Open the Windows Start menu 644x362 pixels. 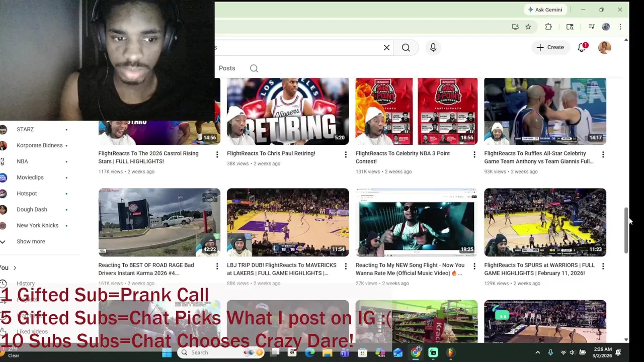click(167, 352)
